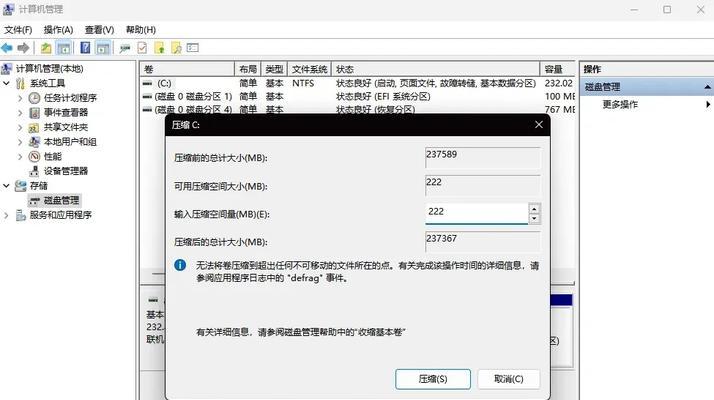Screen dimensions: 714x400
Task: Open the 帮助(H) menu
Action: coord(141,30)
